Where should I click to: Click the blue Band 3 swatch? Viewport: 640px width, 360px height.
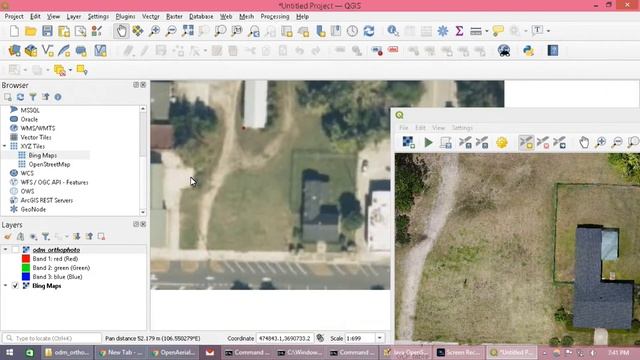(x=26, y=277)
